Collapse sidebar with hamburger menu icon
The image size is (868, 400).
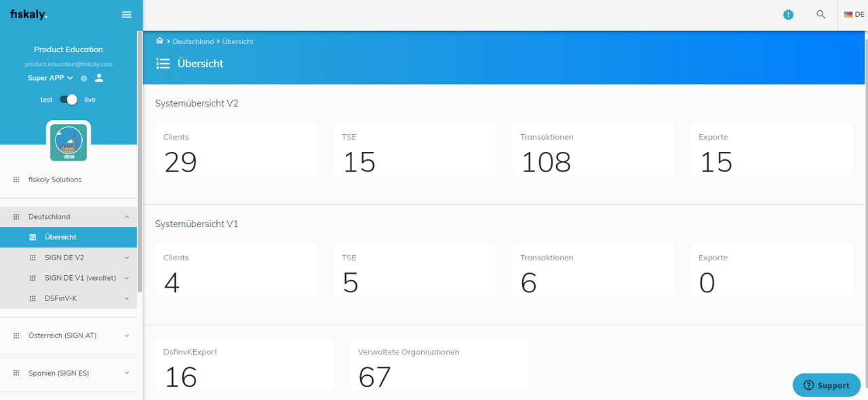click(127, 14)
